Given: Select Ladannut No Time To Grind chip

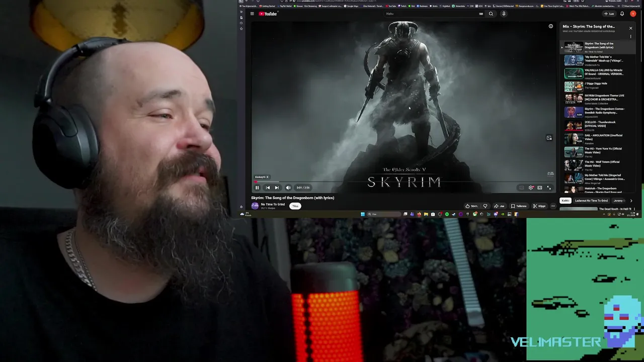Looking at the screenshot, I should click(591, 201).
